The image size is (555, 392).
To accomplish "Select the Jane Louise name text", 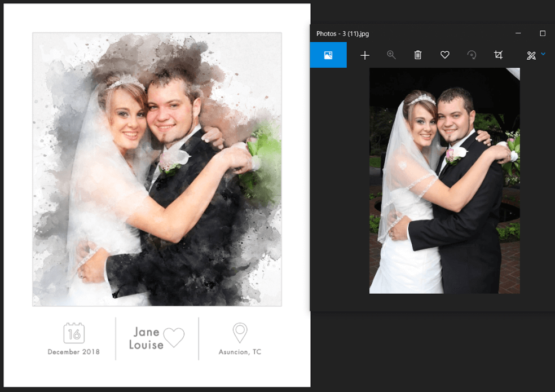I will (x=146, y=338).
